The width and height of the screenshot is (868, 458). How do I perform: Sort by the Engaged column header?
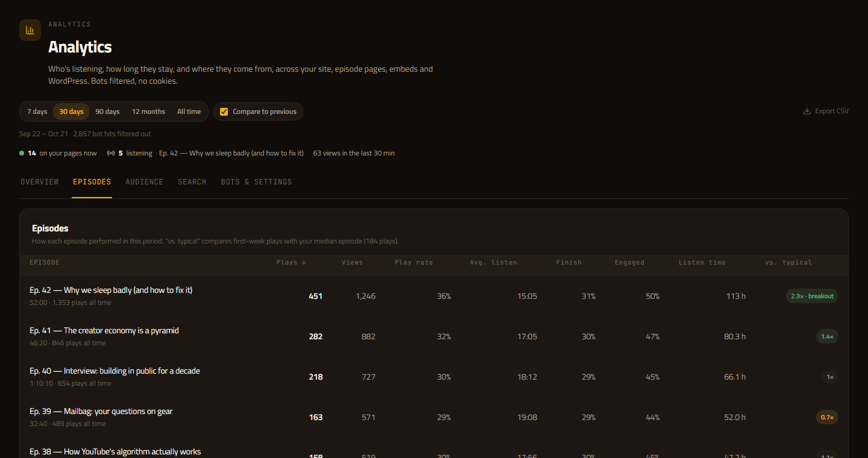(x=629, y=262)
